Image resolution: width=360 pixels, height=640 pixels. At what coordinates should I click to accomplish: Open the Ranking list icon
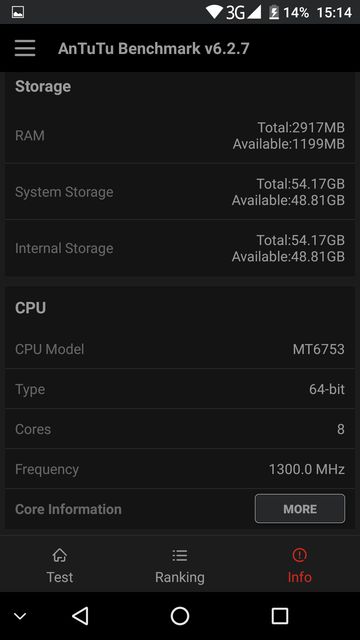click(x=180, y=555)
